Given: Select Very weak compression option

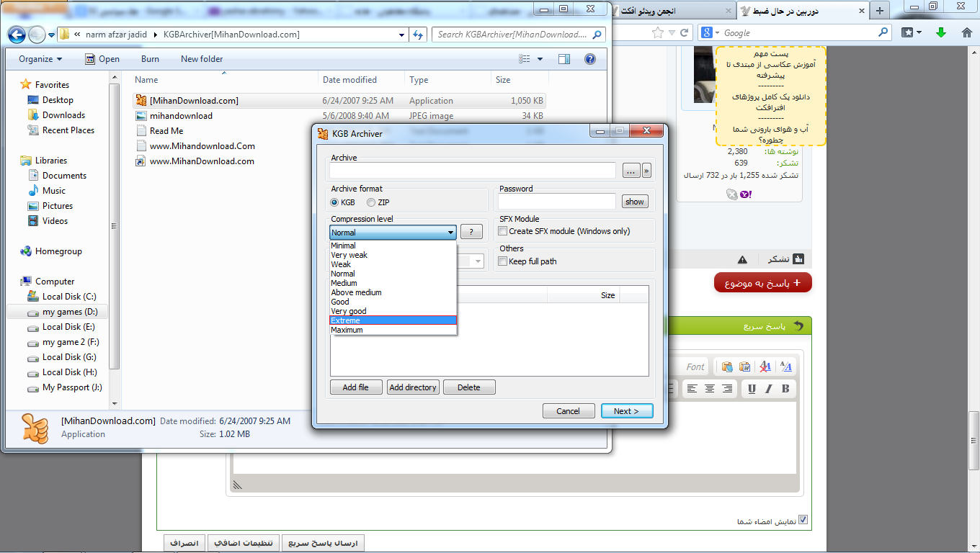Looking at the screenshot, I should (x=393, y=255).
